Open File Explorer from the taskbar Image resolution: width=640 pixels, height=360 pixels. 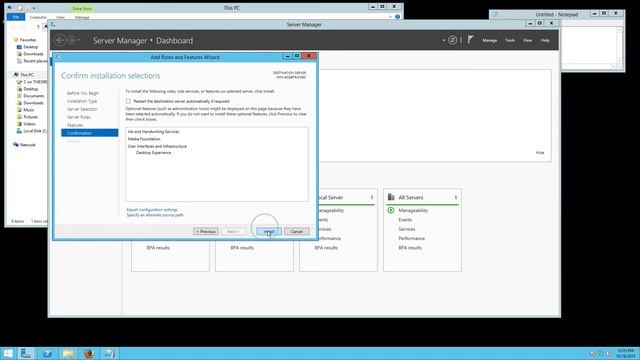point(68,353)
